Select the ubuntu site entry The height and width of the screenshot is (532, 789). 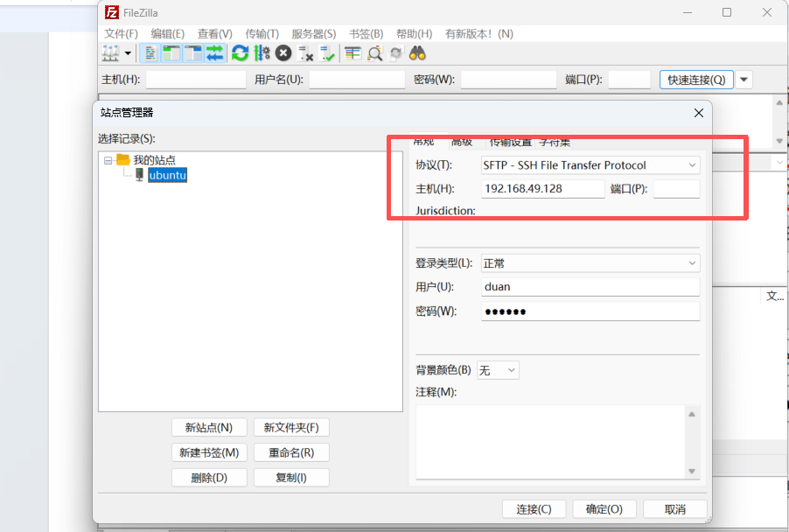tap(168, 175)
